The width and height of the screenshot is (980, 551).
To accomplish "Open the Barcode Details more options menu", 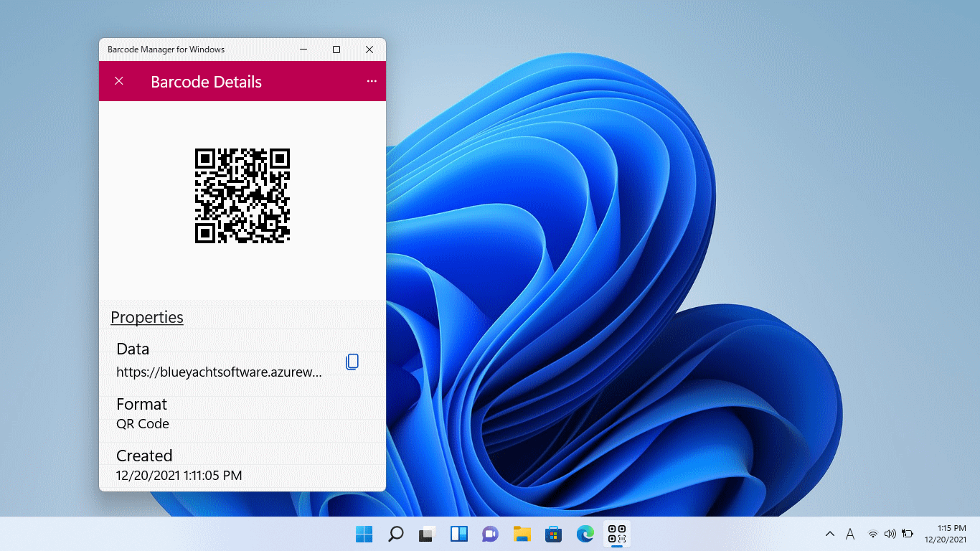I will (372, 81).
